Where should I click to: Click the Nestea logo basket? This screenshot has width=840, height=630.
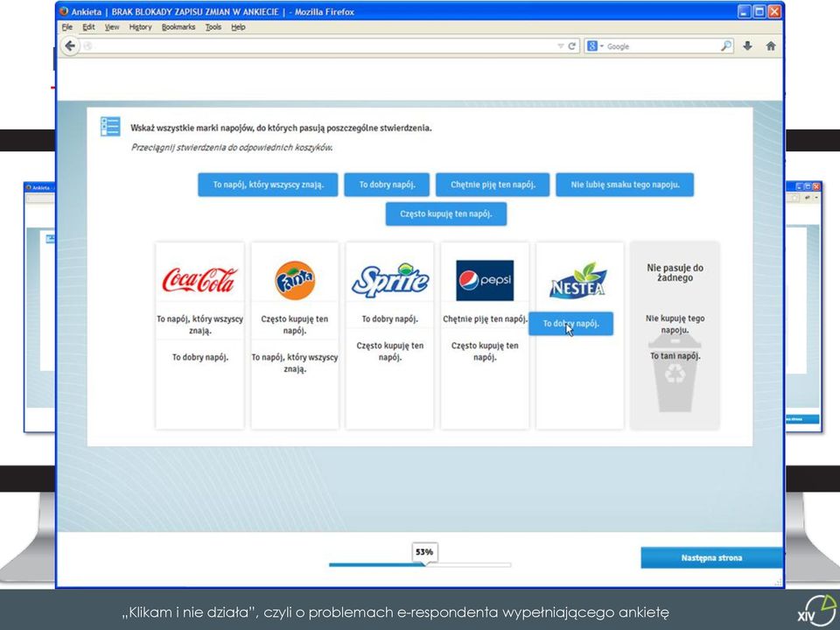578,280
